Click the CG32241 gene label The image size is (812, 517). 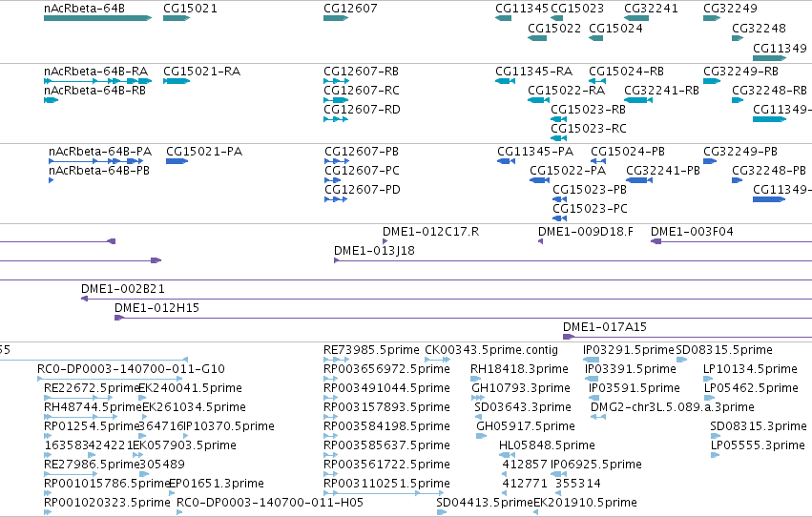(x=651, y=9)
